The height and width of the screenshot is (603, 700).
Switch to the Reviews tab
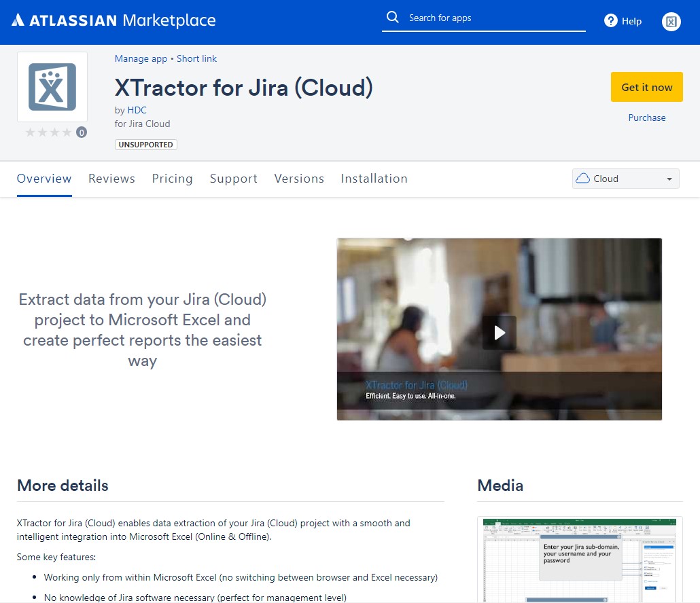pyautogui.click(x=111, y=179)
